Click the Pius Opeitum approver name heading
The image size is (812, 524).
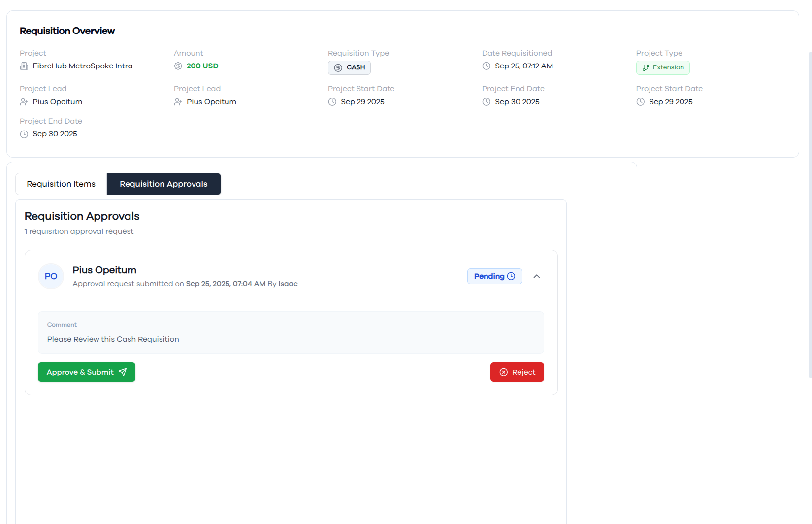pos(104,270)
